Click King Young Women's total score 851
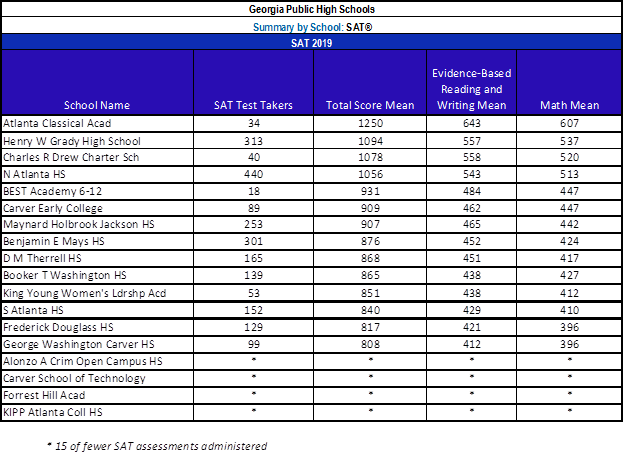This screenshot has width=624, height=455. click(370, 293)
